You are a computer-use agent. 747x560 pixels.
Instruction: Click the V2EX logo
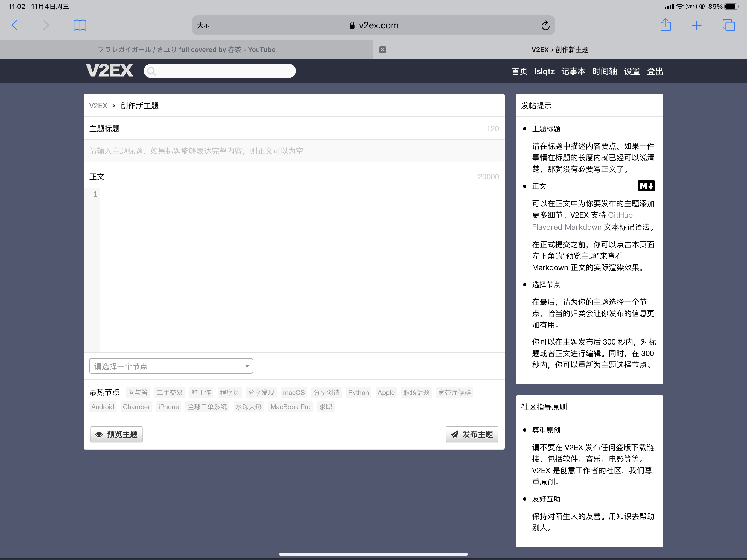tap(109, 71)
